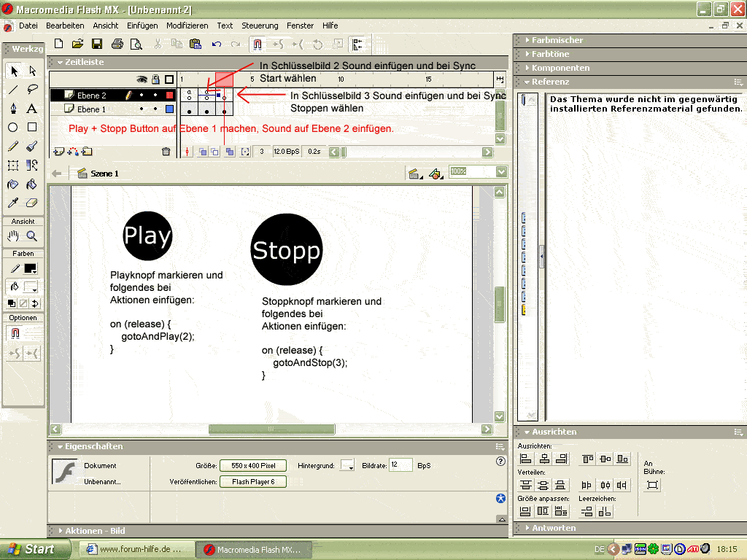
Task: Expand the Farbmischer panel
Action: pyautogui.click(x=557, y=40)
